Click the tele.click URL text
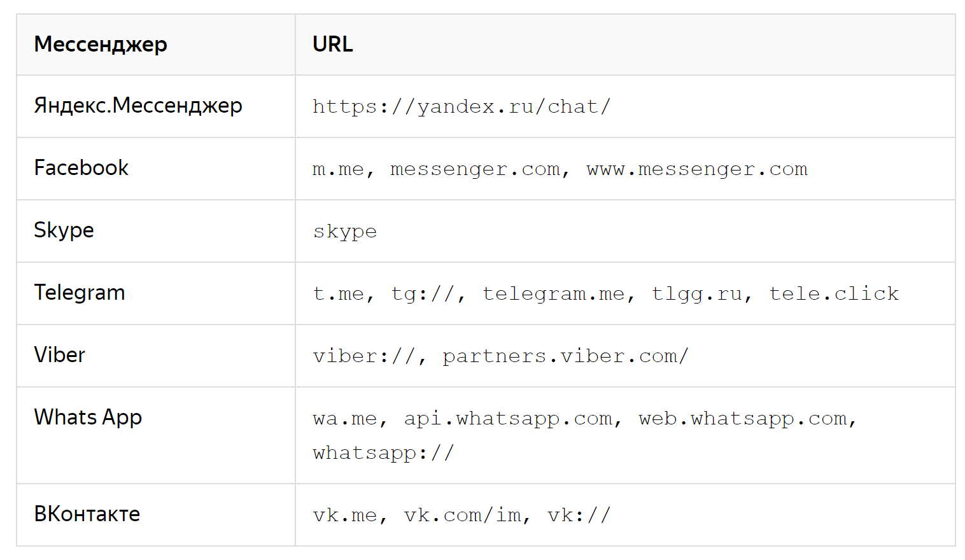965x560 pixels. [x=834, y=294]
